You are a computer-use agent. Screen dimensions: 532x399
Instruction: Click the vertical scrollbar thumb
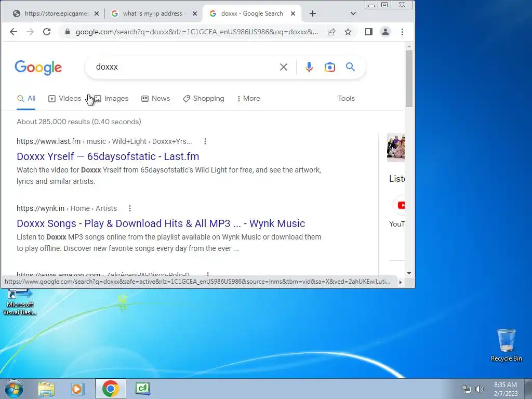coord(409,78)
